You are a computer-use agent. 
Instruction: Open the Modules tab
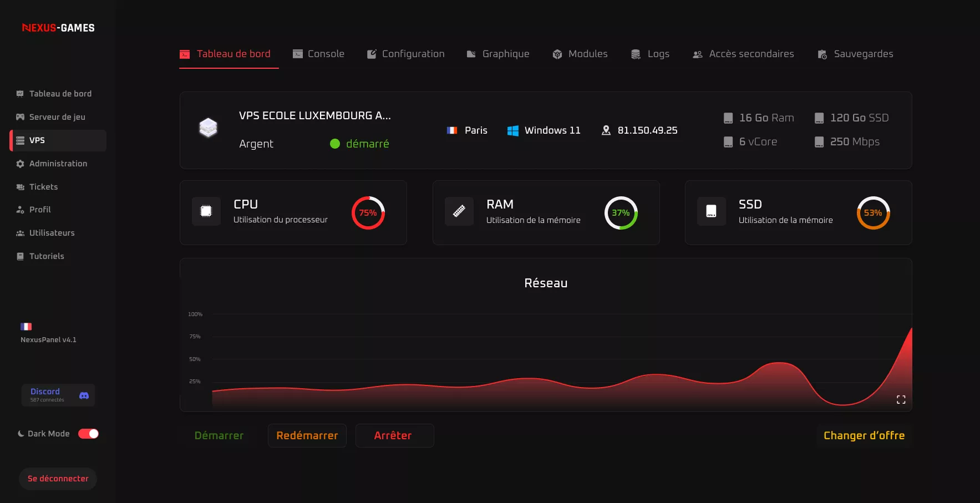tap(580, 54)
